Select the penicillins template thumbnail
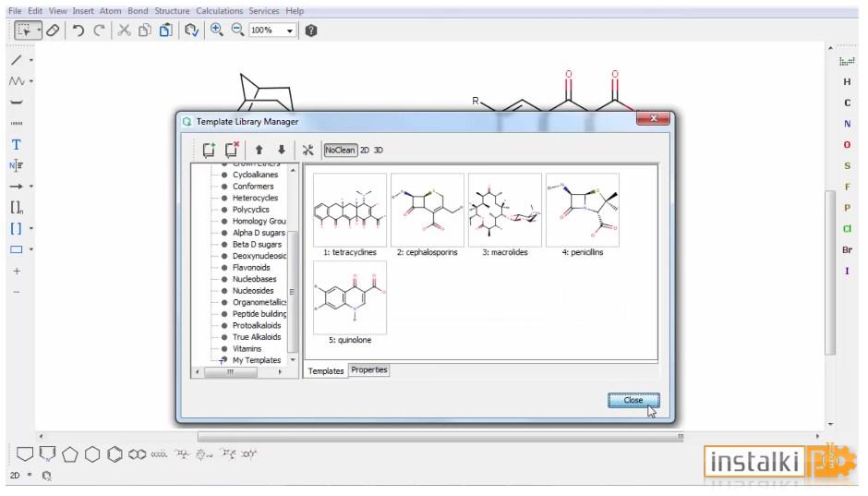Screen dimensions: 868x496 coord(583,210)
